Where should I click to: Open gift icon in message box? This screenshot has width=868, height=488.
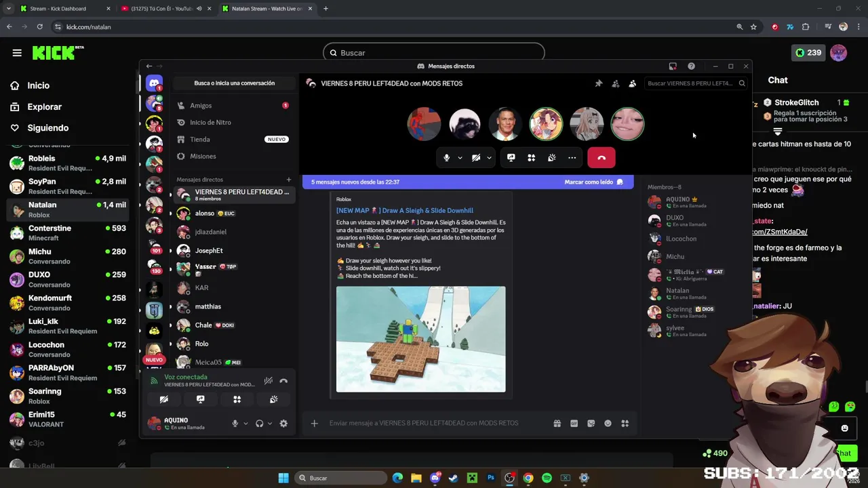[557, 424]
